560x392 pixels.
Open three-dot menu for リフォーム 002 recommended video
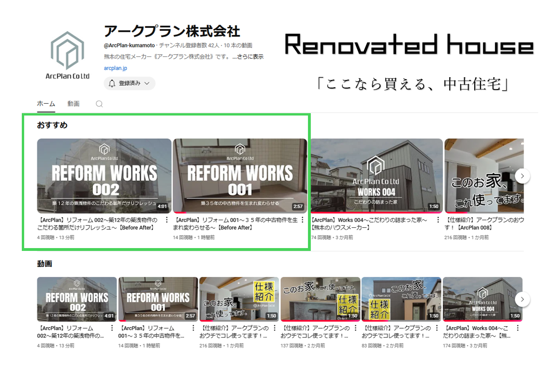[x=166, y=220]
